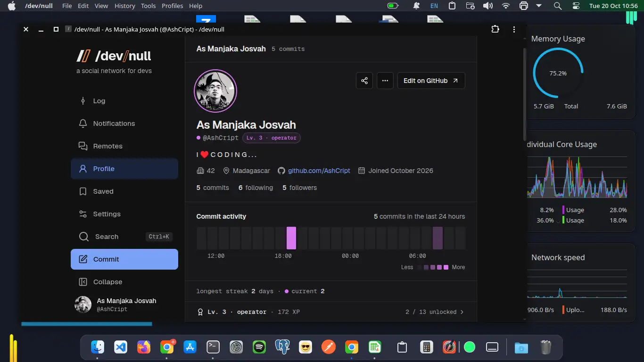This screenshot has width=644, height=362.
Task: Launch Postman from the dock
Action: 328,347
